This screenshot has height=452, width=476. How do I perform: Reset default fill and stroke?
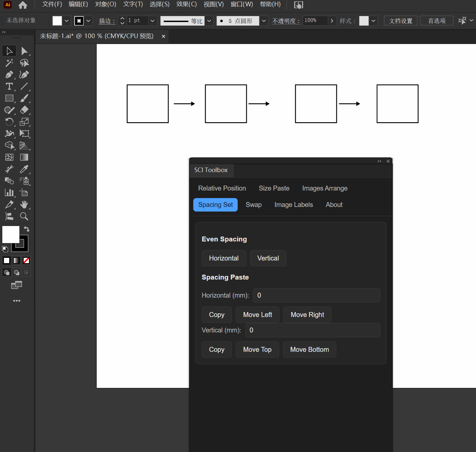pos(5,249)
